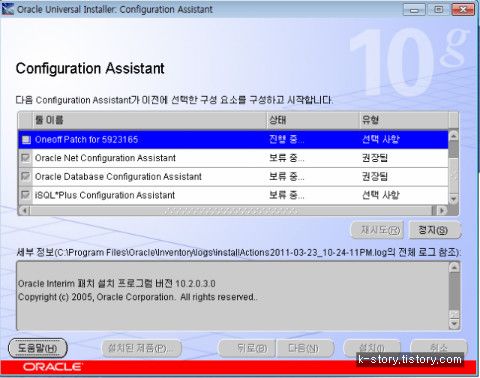The height and width of the screenshot is (378, 480).
Task: Click the Oracle Interim patch version text line
Action: [117, 284]
